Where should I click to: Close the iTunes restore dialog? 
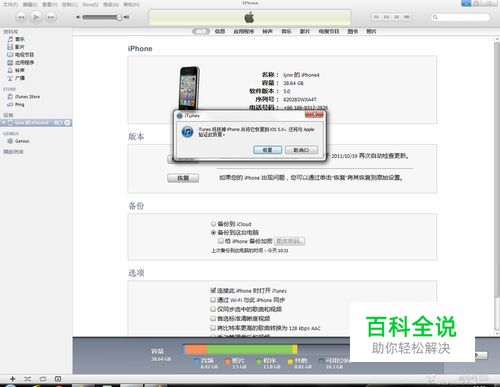314,115
